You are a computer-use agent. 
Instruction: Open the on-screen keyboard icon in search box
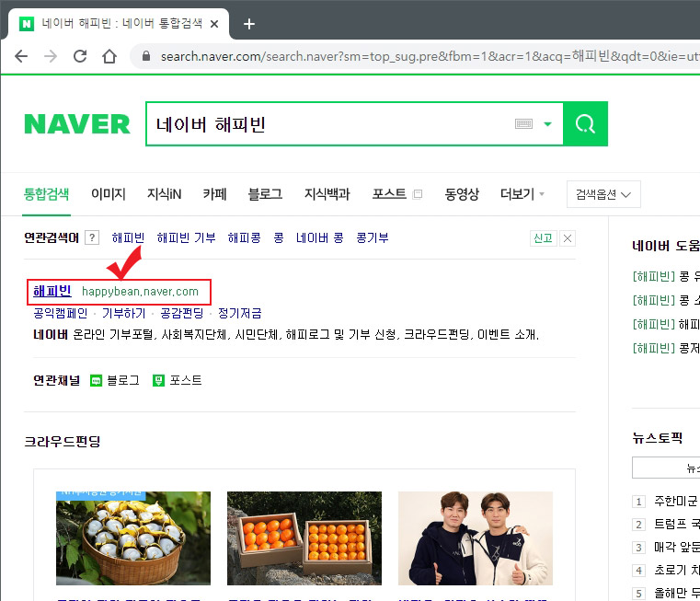pos(523,123)
